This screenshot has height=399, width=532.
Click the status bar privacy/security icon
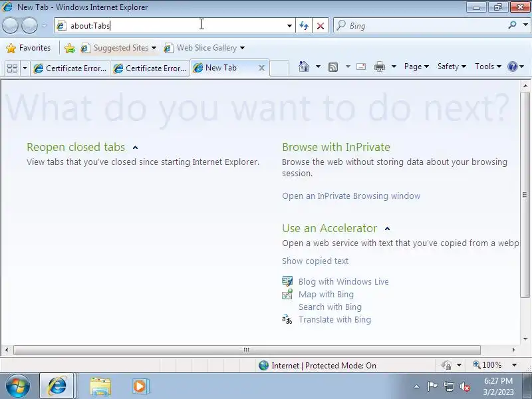[x=446, y=365]
